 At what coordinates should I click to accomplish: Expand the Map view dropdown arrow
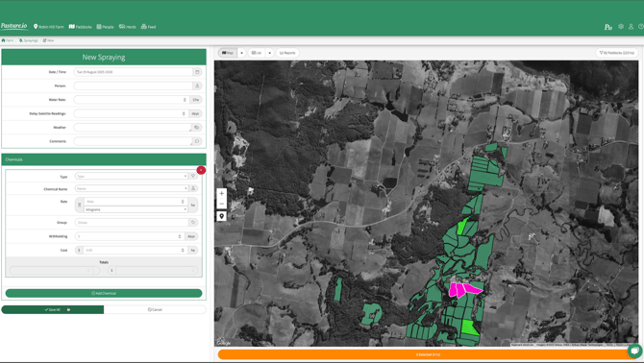pos(241,53)
